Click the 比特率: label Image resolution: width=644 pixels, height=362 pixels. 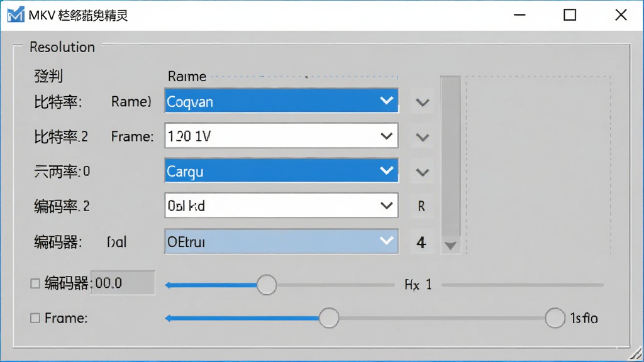[x=58, y=102]
